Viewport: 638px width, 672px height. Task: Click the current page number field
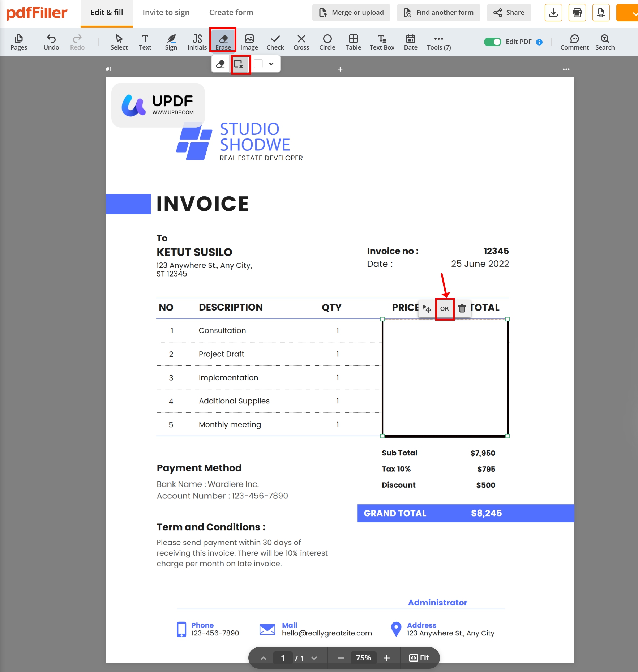(x=283, y=658)
